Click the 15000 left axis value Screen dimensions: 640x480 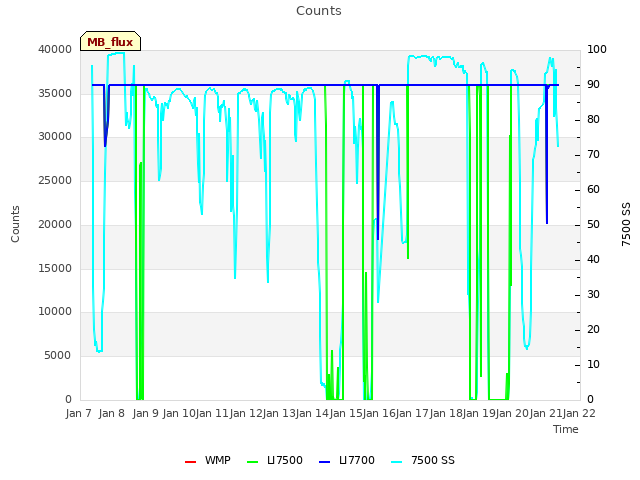(55, 269)
